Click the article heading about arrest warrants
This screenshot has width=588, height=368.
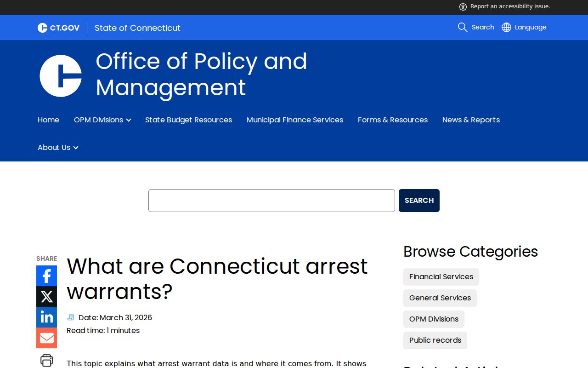click(217, 279)
